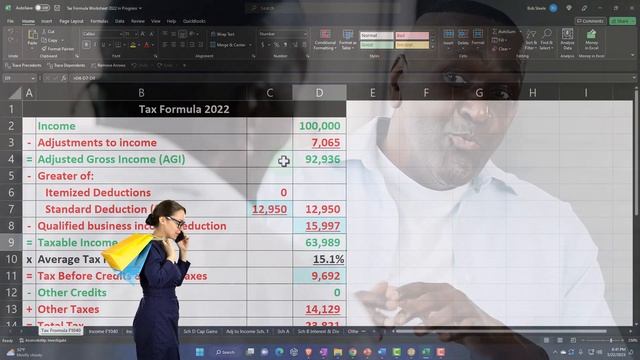640x360 pixels.
Task: Apply the Bad cell style swatch
Action: tap(412, 36)
